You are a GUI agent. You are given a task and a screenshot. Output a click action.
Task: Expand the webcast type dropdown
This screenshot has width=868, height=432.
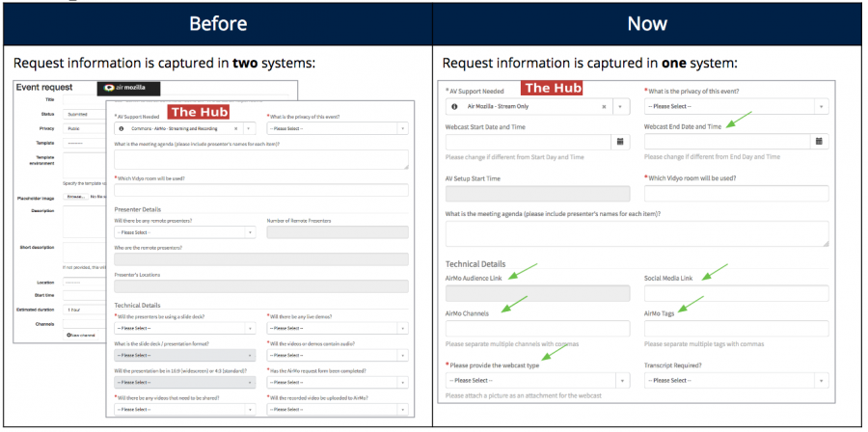[x=536, y=381]
